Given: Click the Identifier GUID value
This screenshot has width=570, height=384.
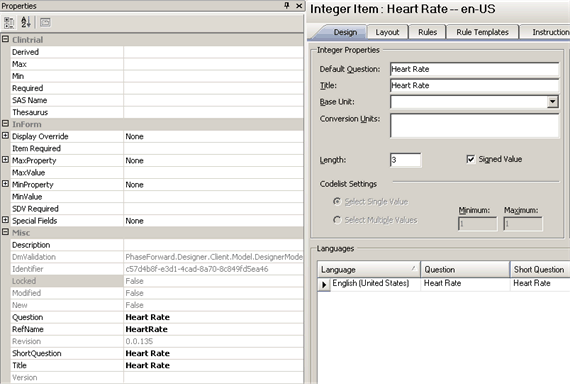Looking at the screenshot, I should click(x=197, y=269).
